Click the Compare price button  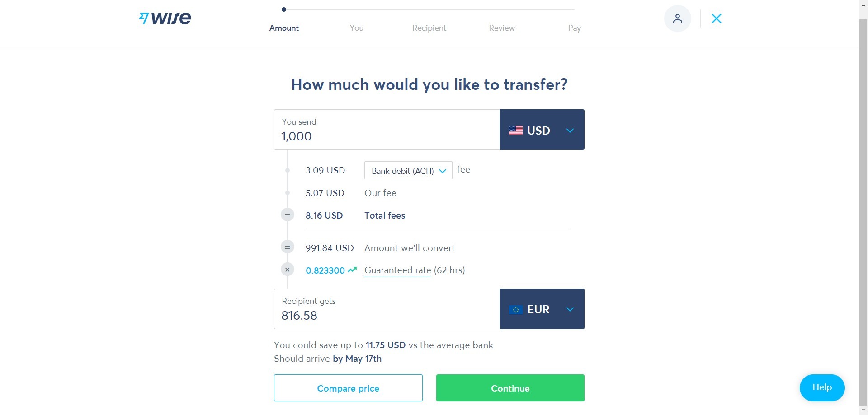tap(348, 388)
